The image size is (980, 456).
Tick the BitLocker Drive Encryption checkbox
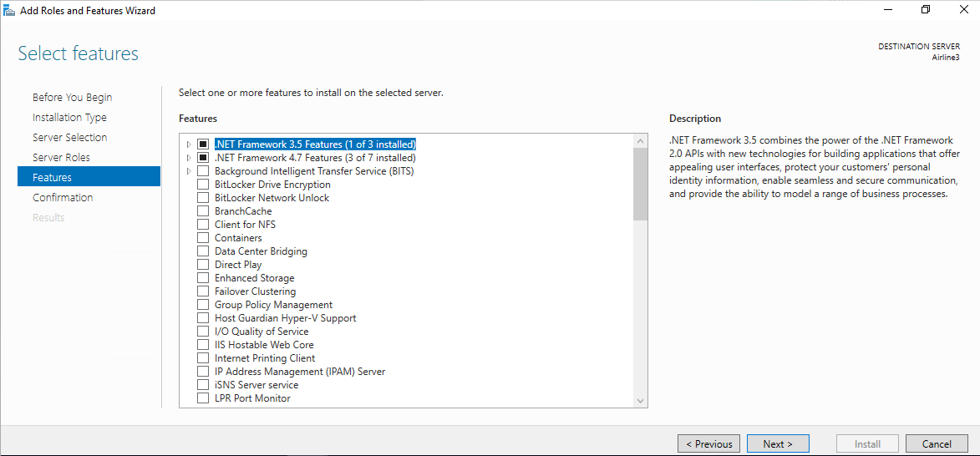(202, 185)
